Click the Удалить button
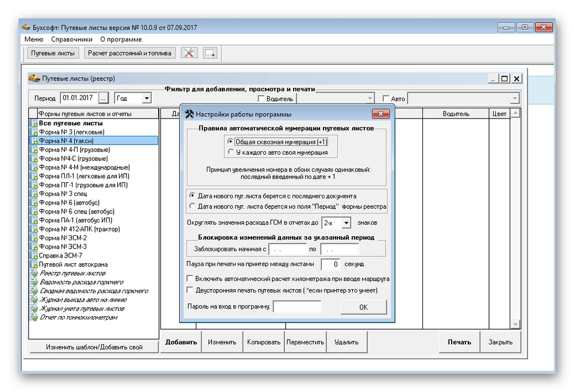 346,342
